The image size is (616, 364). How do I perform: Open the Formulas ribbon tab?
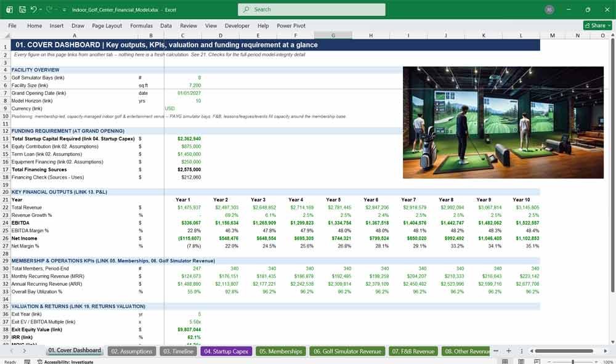tap(142, 25)
